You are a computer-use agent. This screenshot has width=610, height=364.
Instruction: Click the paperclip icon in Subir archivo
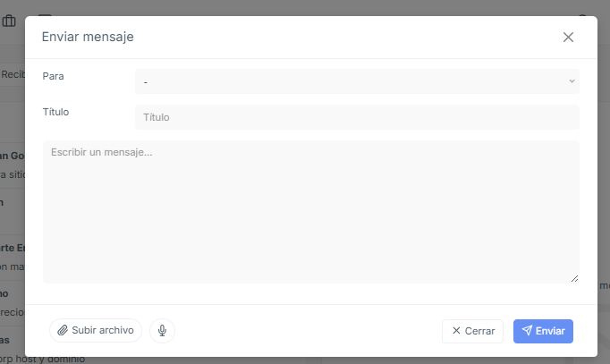click(63, 331)
